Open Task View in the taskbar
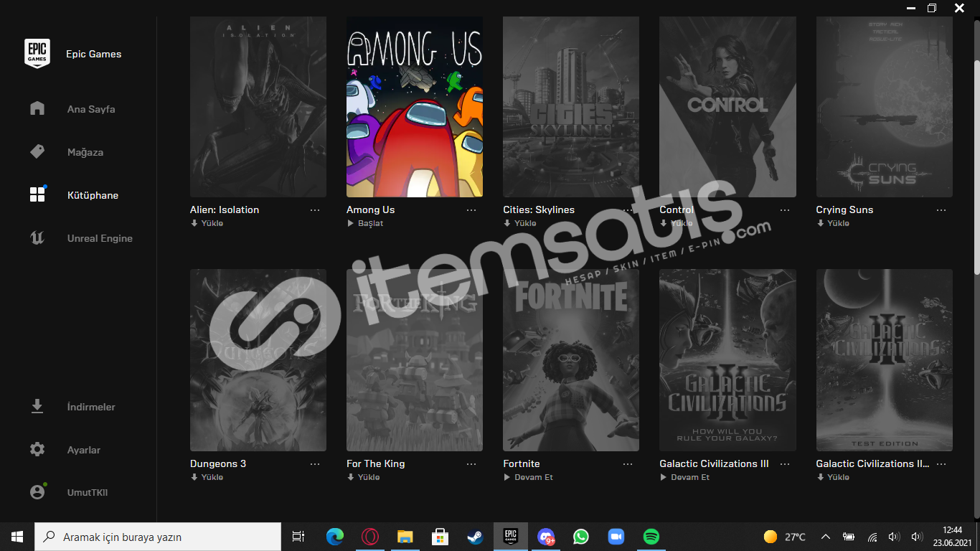980x551 pixels. [x=298, y=537]
